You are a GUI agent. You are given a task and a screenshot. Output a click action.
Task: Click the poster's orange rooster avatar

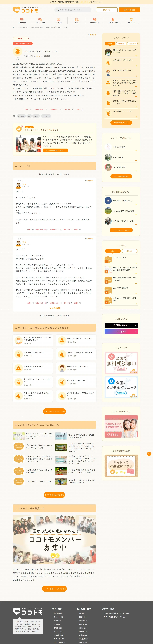17,52
